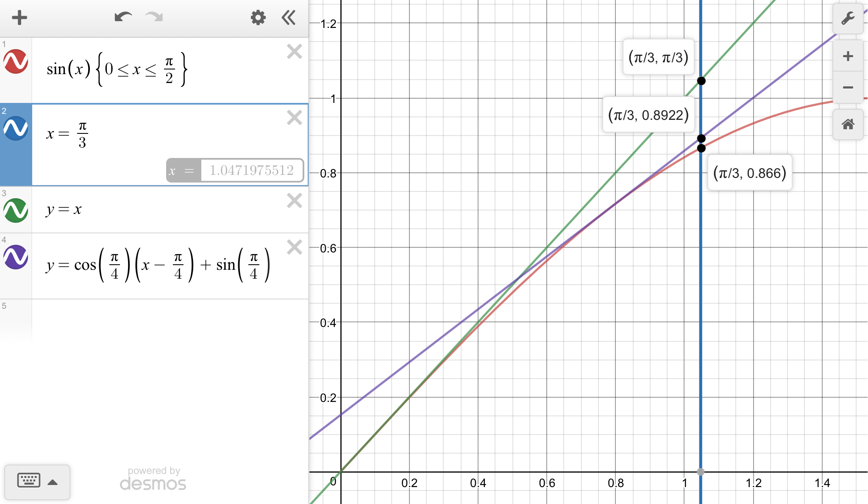This screenshot has height=504, width=868.
Task: Show the on-screen keyboard
Action: click(x=29, y=481)
